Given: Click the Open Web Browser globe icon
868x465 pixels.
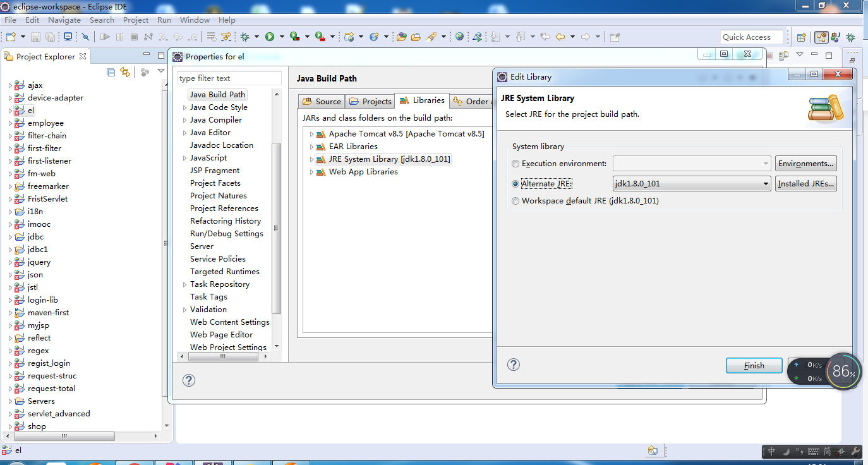Looking at the screenshot, I should tap(459, 37).
